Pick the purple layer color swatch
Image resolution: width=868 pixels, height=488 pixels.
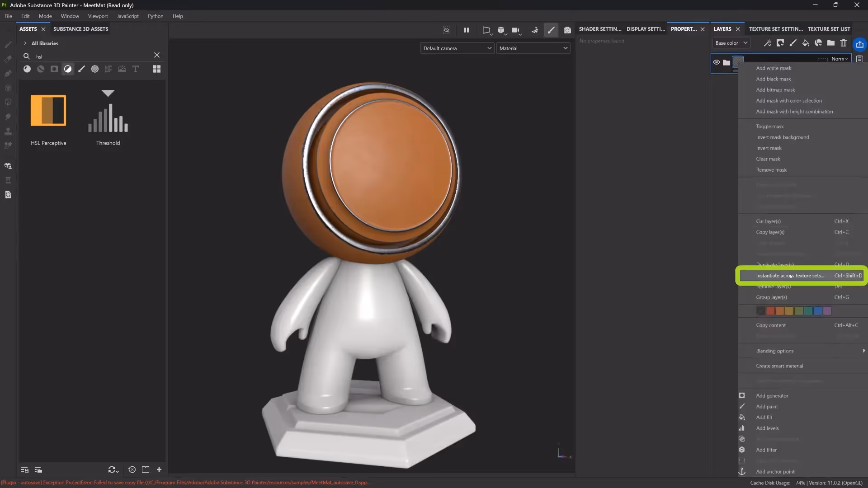coord(827,311)
